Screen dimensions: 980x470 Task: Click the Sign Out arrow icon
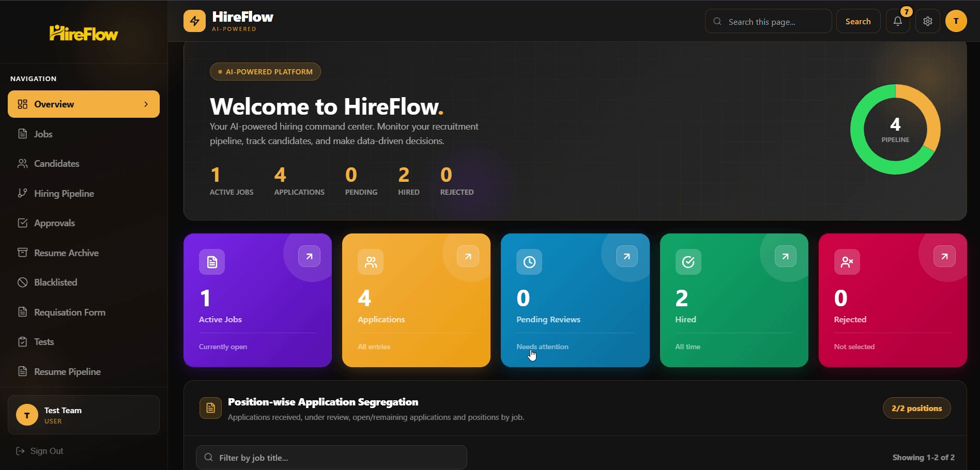click(21, 451)
